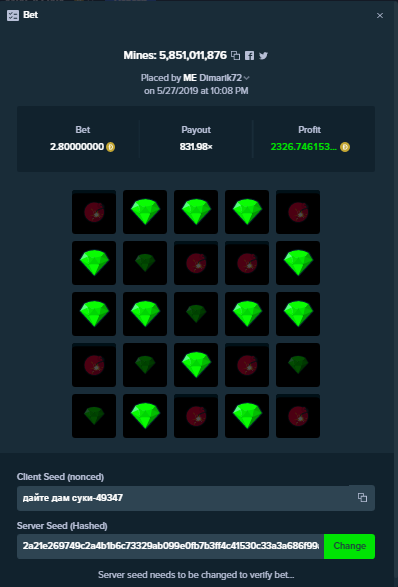Viewport: 398px width, 587px height.
Task: Click the 831.98× payout value
Action: click(x=196, y=147)
